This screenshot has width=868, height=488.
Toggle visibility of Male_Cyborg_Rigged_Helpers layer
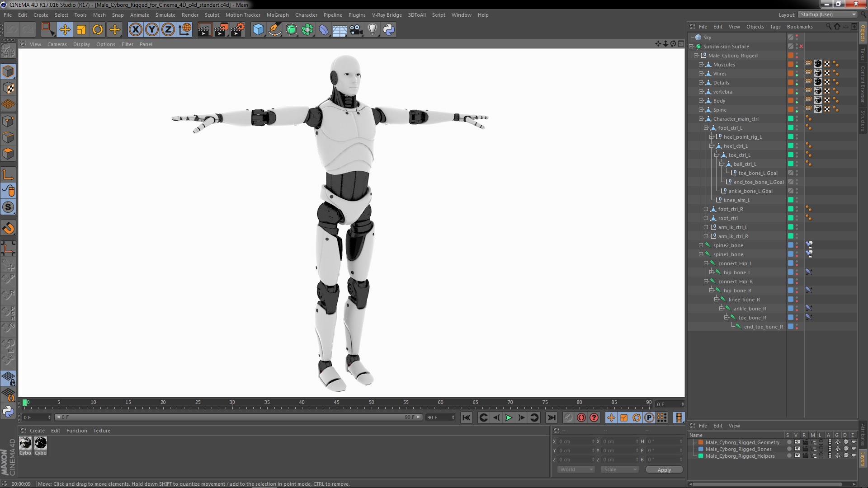coord(797,456)
